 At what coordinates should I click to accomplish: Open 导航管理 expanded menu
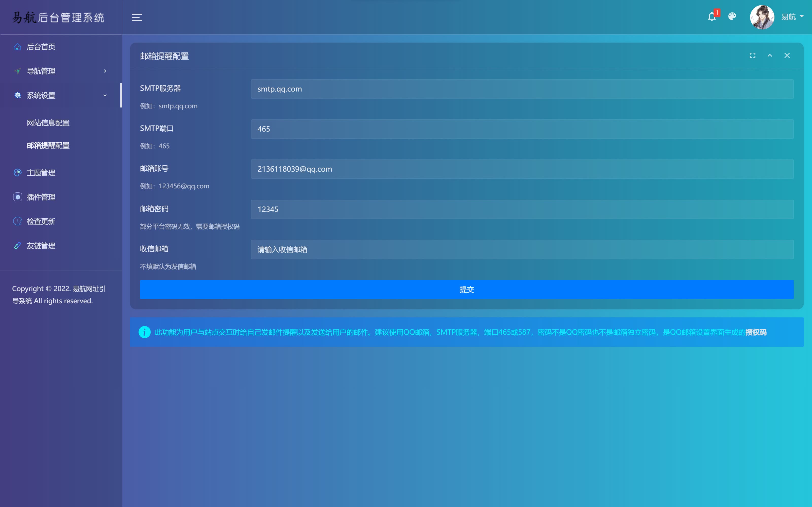coord(58,71)
